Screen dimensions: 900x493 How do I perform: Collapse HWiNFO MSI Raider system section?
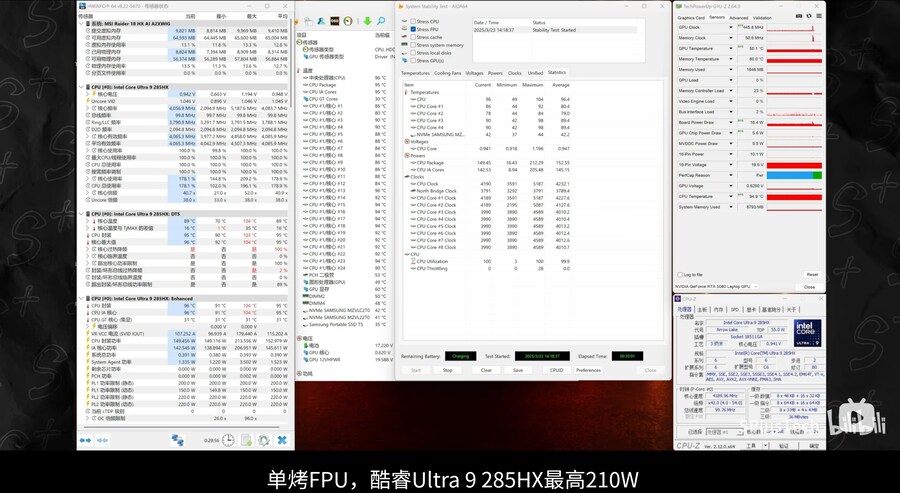tap(82, 24)
